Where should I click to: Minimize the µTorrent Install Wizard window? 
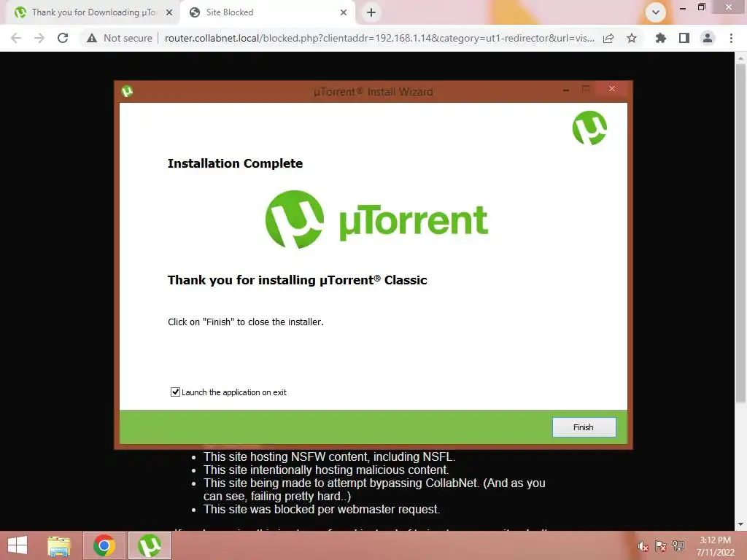point(566,90)
